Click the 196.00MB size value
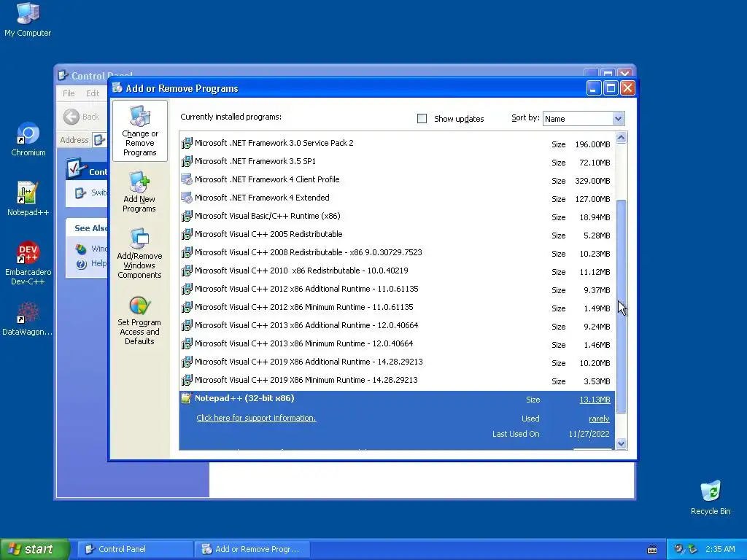The width and height of the screenshot is (747, 560). (x=592, y=144)
